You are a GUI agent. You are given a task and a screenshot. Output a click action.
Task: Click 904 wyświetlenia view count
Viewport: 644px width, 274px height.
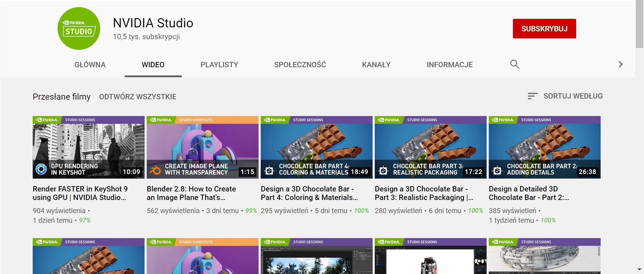pos(59,211)
